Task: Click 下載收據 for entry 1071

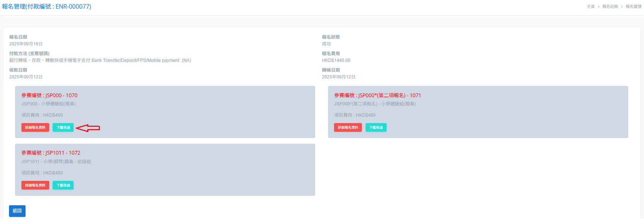Action: point(376,128)
